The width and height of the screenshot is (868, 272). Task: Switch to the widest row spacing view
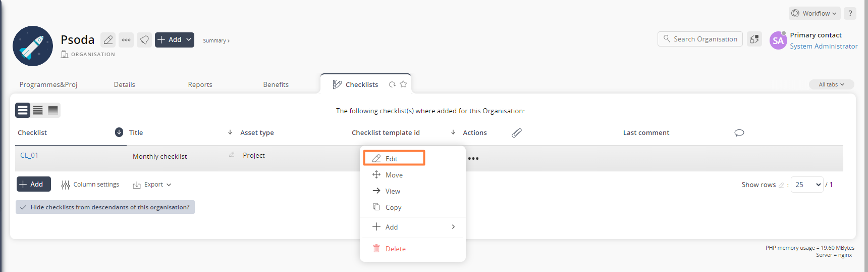(23, 110)
